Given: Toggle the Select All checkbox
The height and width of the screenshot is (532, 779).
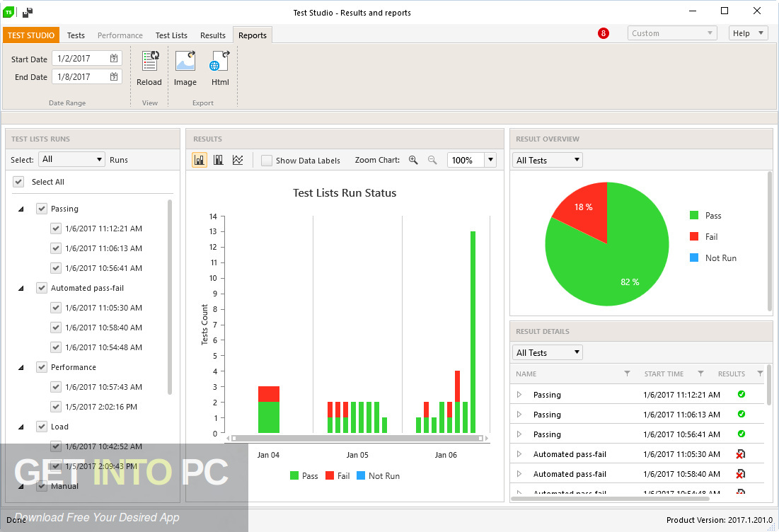Looking at the screenshot, I should [x=18, y=182].
